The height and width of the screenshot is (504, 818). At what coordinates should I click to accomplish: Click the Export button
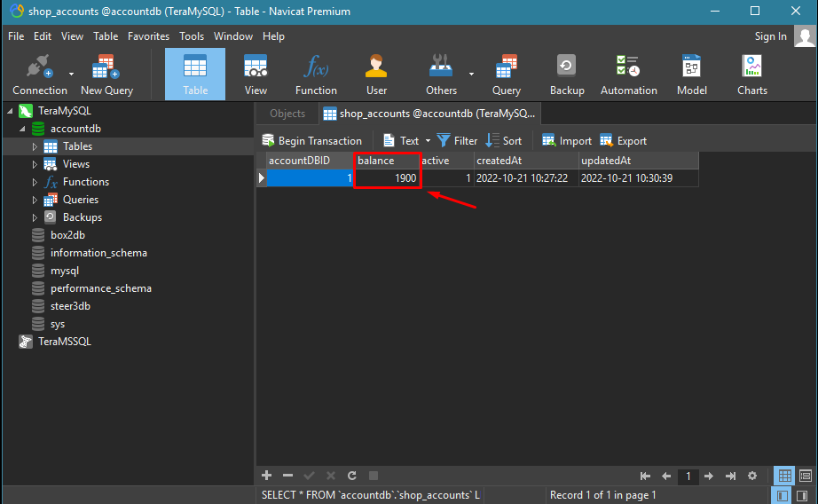624,141
